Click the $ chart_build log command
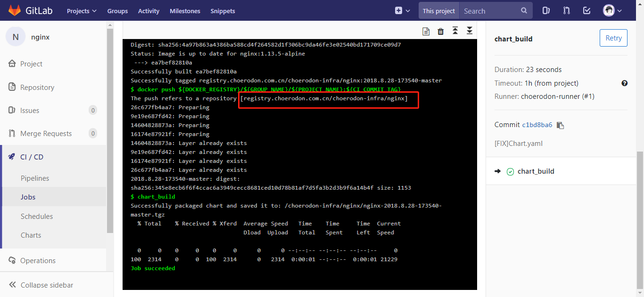The image size is (644, 297). (x=153, y=197)
